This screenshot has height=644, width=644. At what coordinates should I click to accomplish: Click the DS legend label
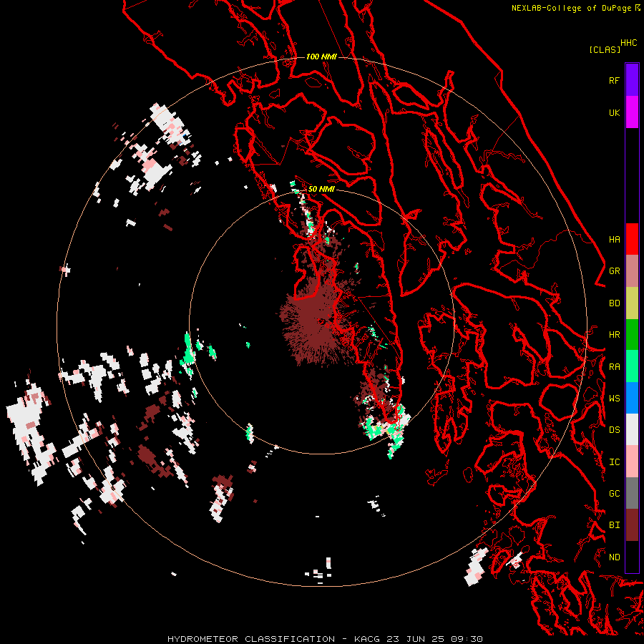614,430
